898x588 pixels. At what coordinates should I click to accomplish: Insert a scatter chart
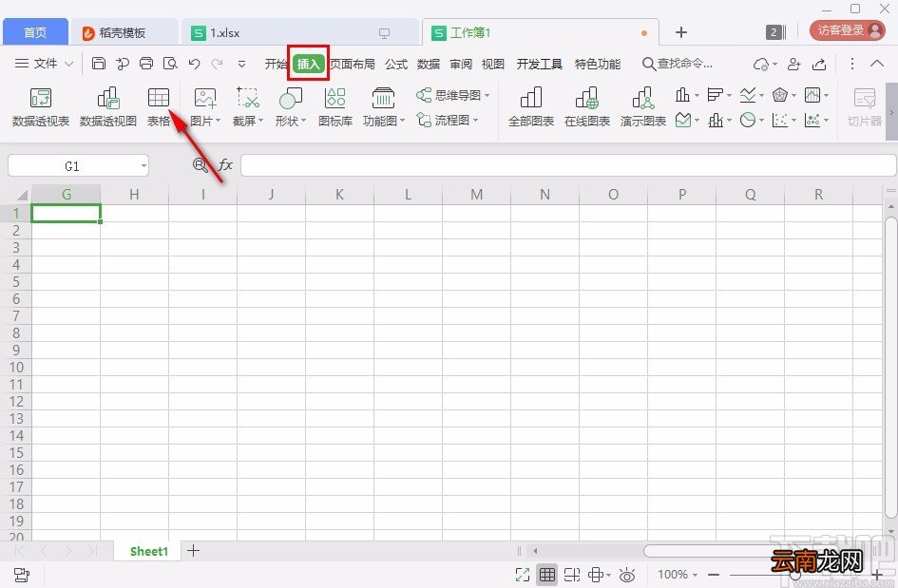779,120
